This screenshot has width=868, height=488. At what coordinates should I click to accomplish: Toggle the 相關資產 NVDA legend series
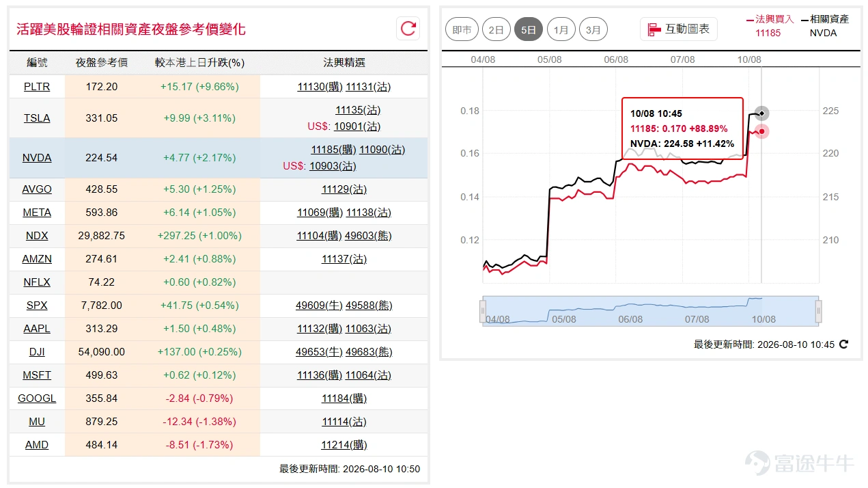(825, 26)
